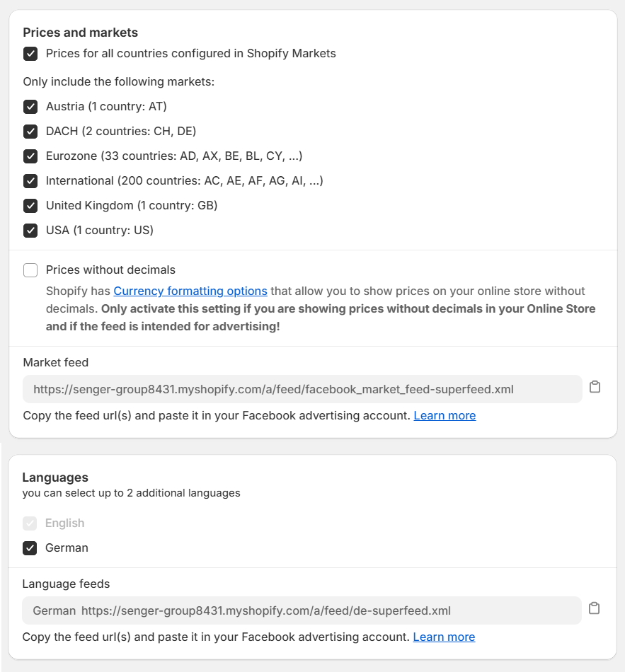
Task: Disable the International market checkbox
Action: (30, 181)
